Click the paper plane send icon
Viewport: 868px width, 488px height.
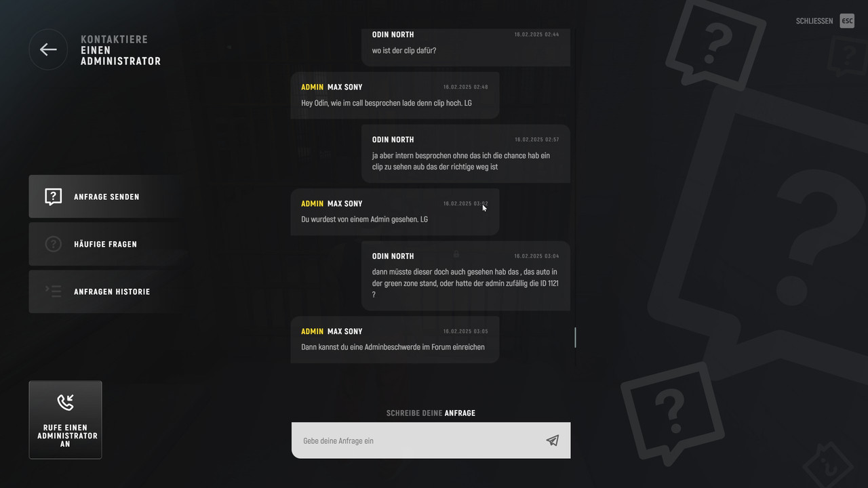coord(553,441)
